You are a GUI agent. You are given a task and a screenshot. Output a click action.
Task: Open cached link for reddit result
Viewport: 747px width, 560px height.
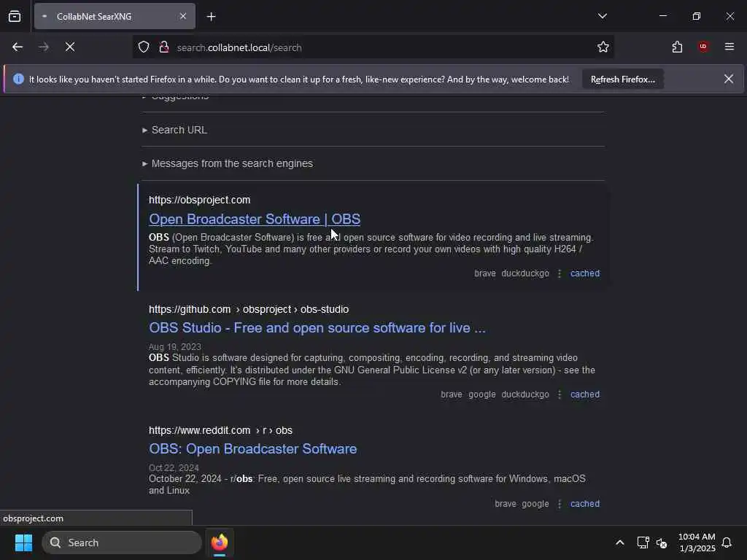coord(584,504)
